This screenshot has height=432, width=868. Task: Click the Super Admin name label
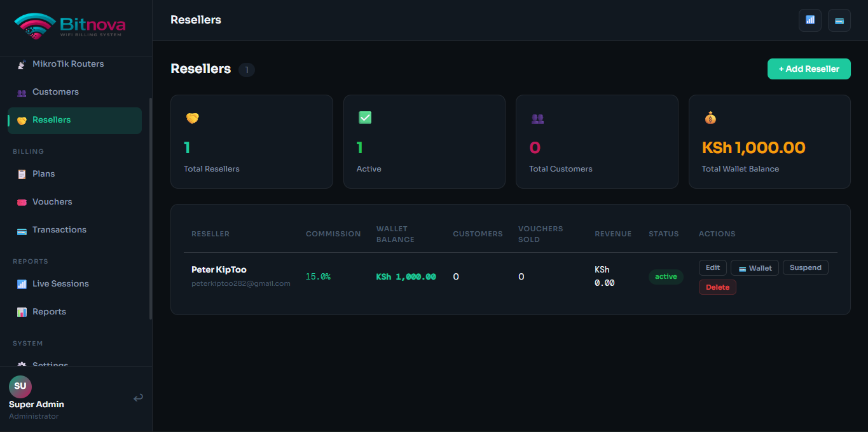pos(36,404)
